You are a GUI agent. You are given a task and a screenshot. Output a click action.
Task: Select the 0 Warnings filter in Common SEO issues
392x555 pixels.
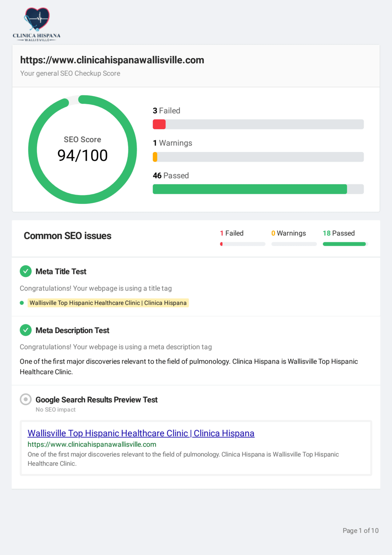(288, 233)
